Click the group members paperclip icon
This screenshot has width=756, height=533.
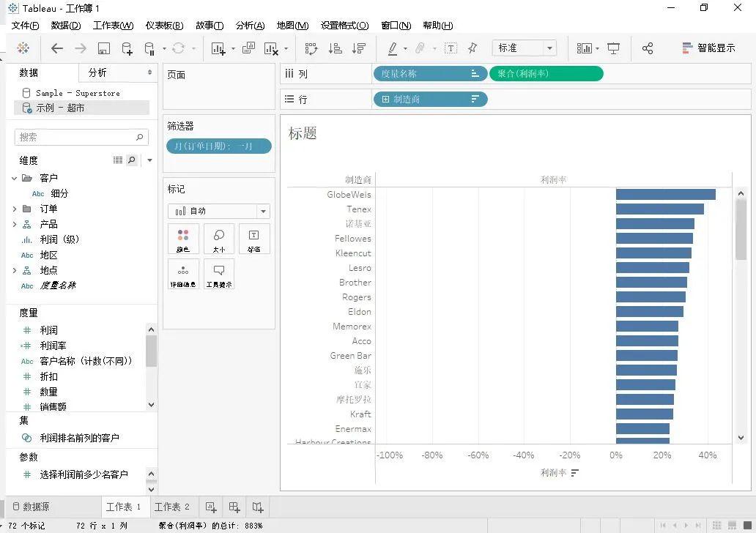pos(420,48)
